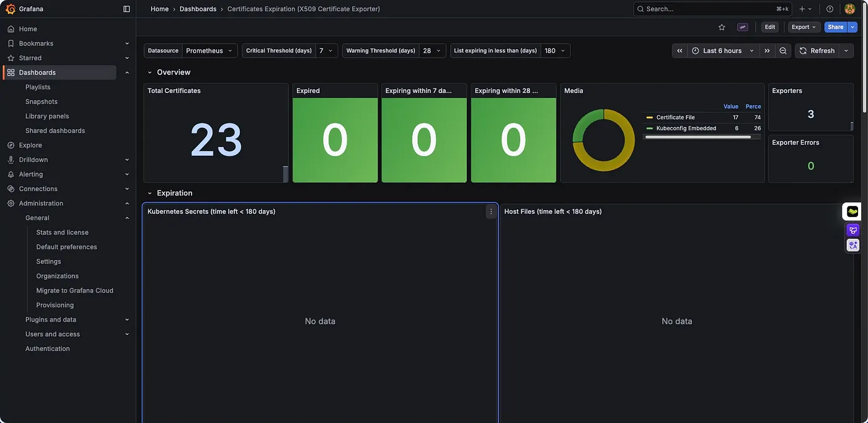Click the Refresh dashboard button
This screenshot has width=868, height=423.
pyautogui.click(x=817, y=51)
